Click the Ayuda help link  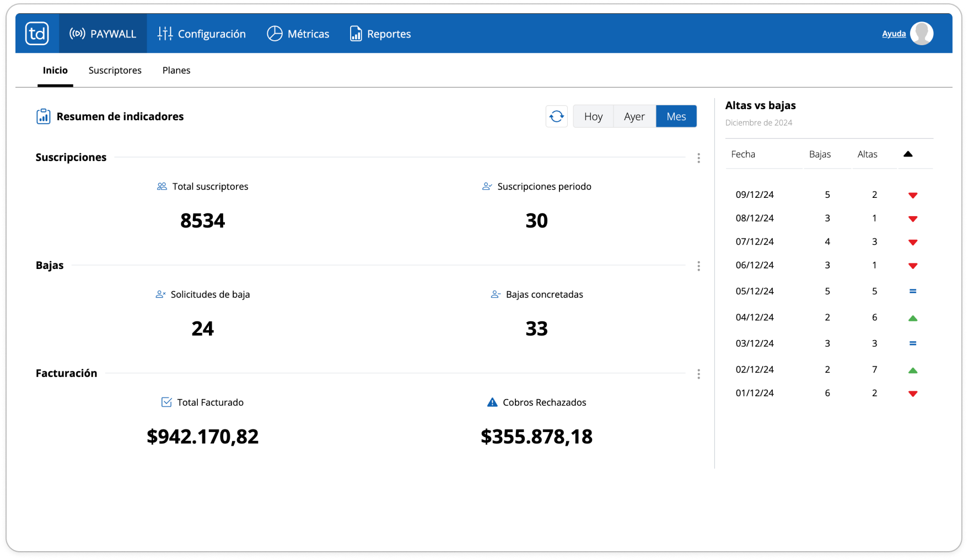(894, 34)
